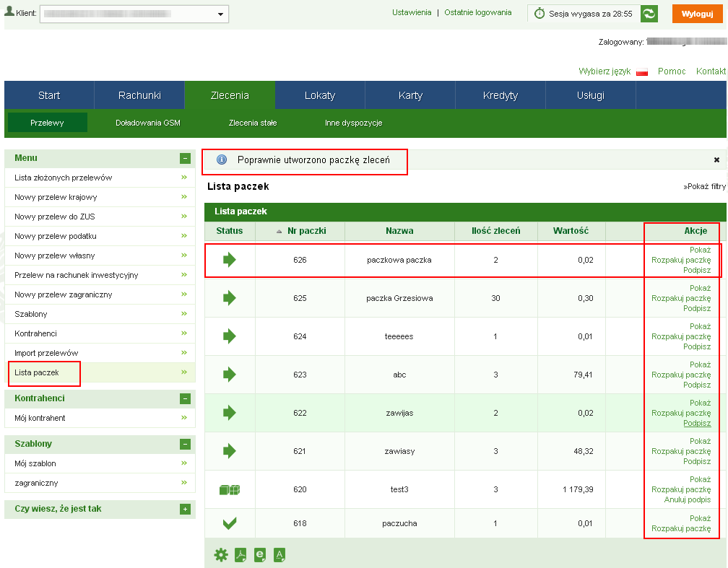Sort by the Wartość column header
The image size is (728, 568).
pos(571,231)
